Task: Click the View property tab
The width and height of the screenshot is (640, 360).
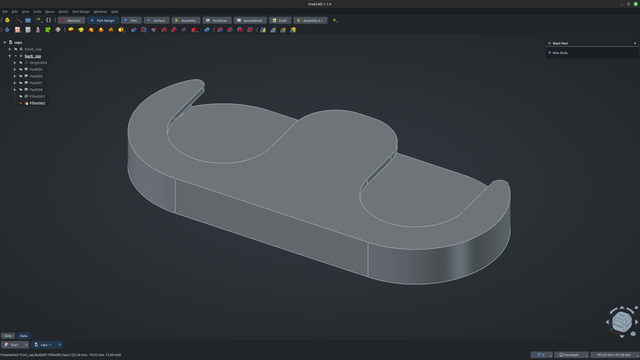Action: [x=8, y=336]
